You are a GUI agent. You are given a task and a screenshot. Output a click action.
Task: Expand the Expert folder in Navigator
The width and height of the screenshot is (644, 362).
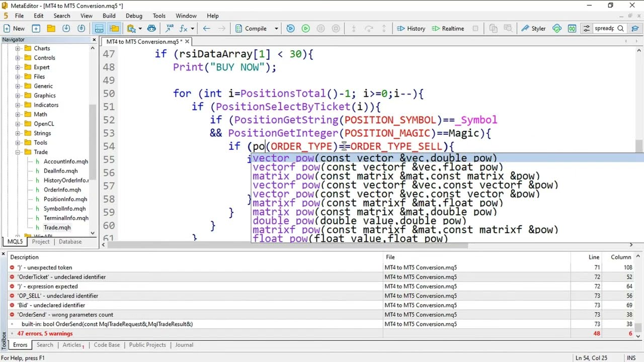(x=18, y=67)
